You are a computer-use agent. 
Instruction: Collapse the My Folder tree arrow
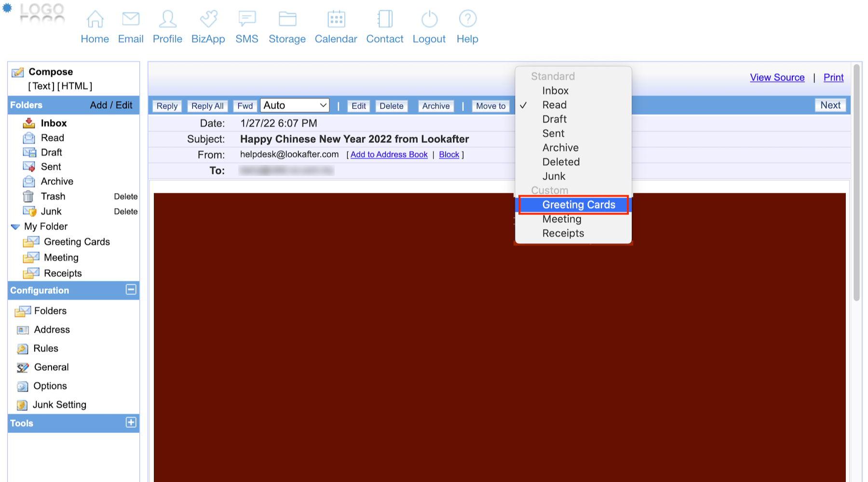click(x=15, y=227)
